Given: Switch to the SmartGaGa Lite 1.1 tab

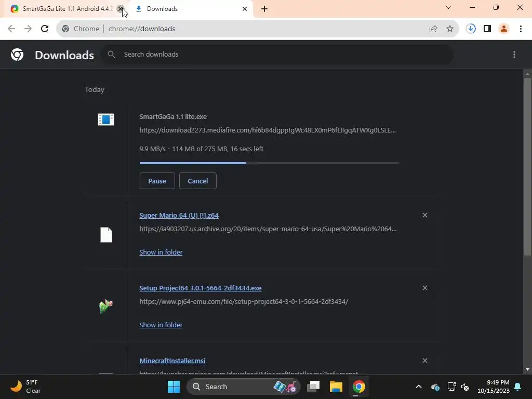Looking at the screenshot, I should pos(64,9).
